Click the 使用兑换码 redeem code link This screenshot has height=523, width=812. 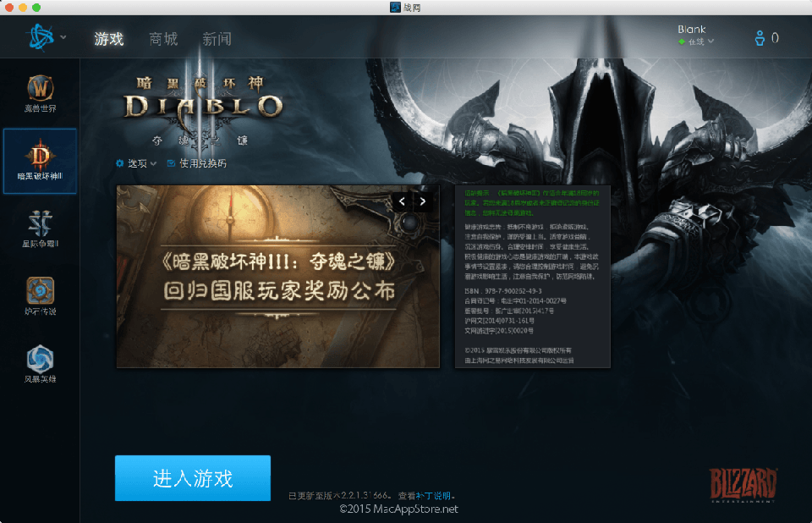tap(197, 163)
